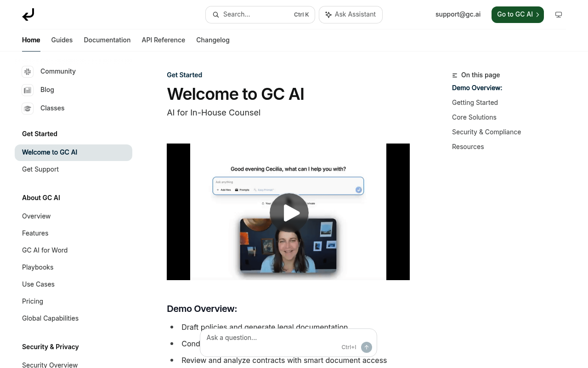Image resolution: width=588 pixels, height=368 pixels.
Task: Select Welcome to GC AI in sidebar
Action: [x=73, y=153]
